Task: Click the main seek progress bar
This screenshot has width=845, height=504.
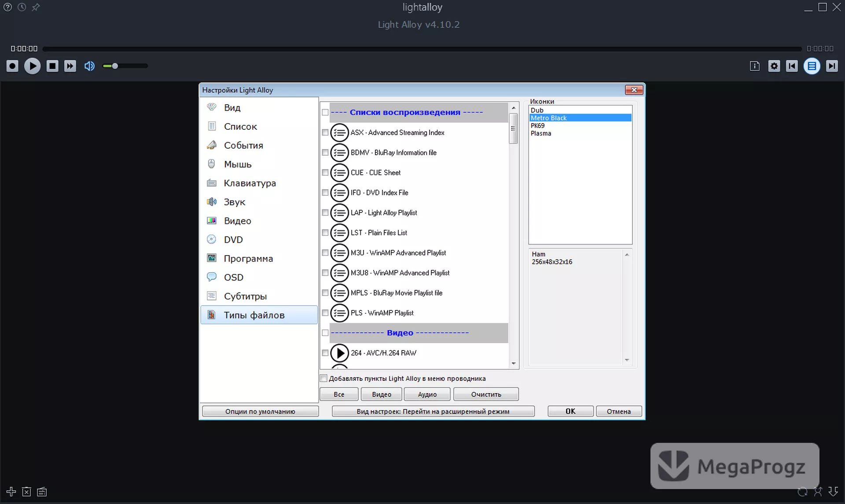Action: [422, 49]
